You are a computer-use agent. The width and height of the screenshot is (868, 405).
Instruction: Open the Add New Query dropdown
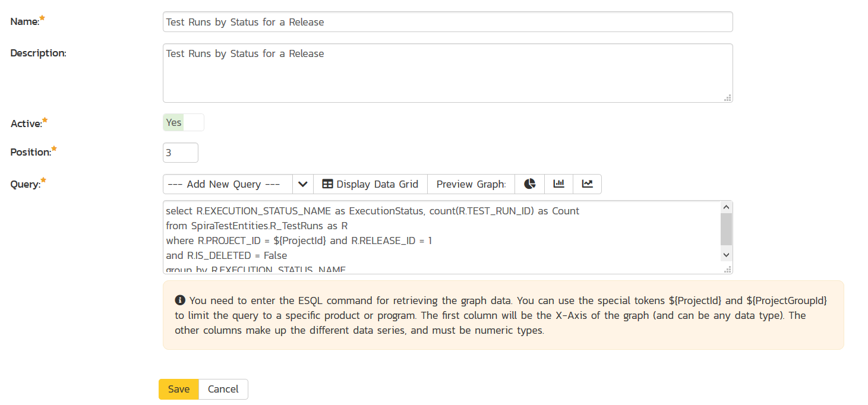pos(228,184)
